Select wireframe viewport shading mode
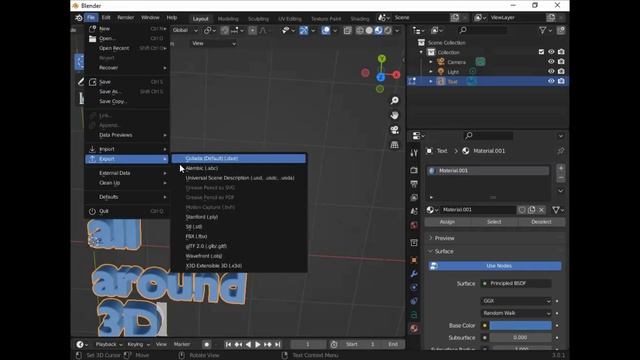The image size is (640, 360). point(360,31)
